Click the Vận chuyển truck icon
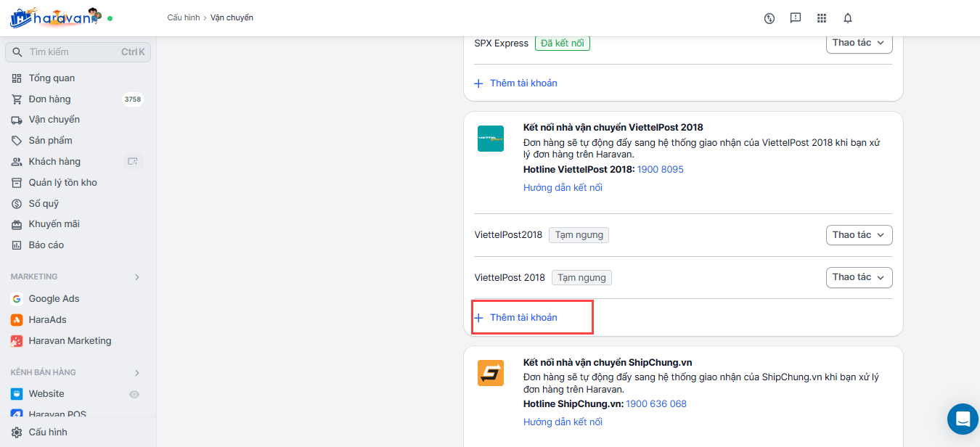 pyautogui.click(x=17, y=120)
